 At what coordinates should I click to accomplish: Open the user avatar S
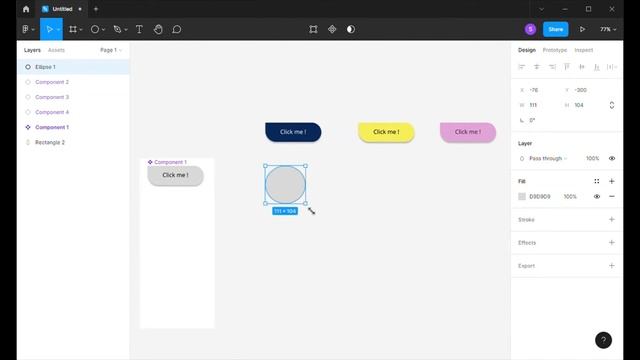click(530, 29)
